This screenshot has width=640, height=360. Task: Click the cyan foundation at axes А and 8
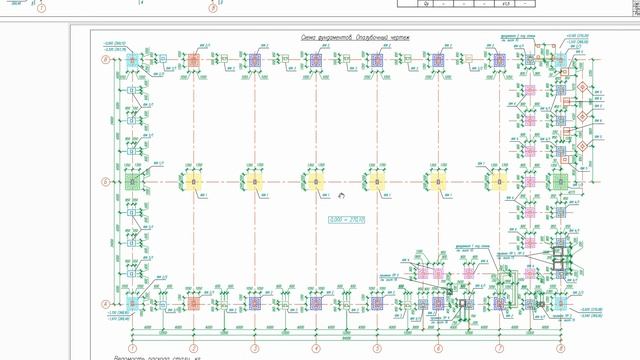click(561, 304)
